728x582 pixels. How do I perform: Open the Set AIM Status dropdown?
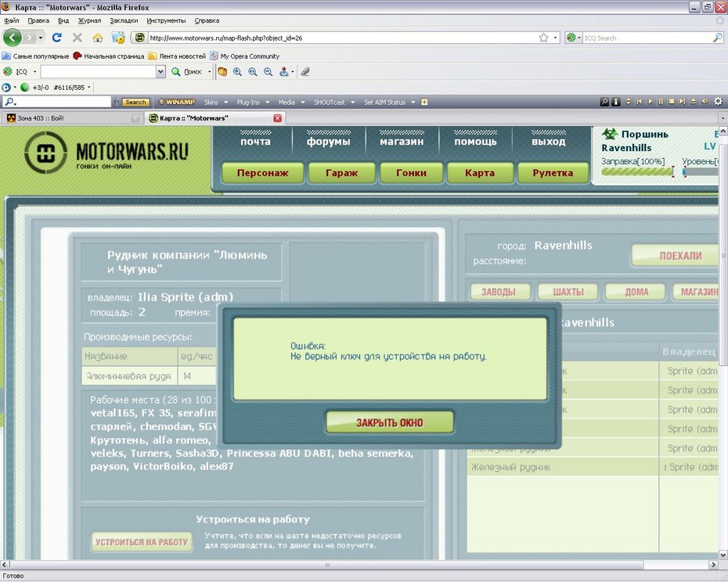[389, 102]
